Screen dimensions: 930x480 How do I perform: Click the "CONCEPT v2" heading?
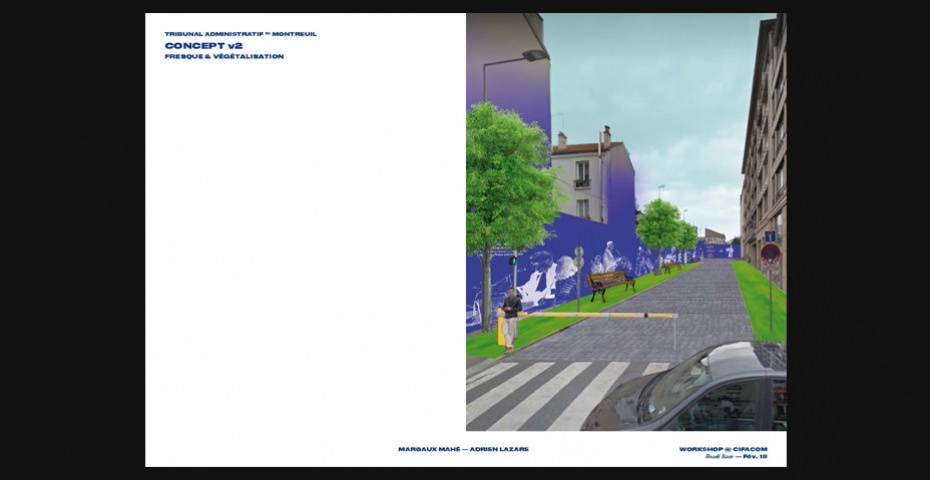pyautogui.click(x=203, y=45)
